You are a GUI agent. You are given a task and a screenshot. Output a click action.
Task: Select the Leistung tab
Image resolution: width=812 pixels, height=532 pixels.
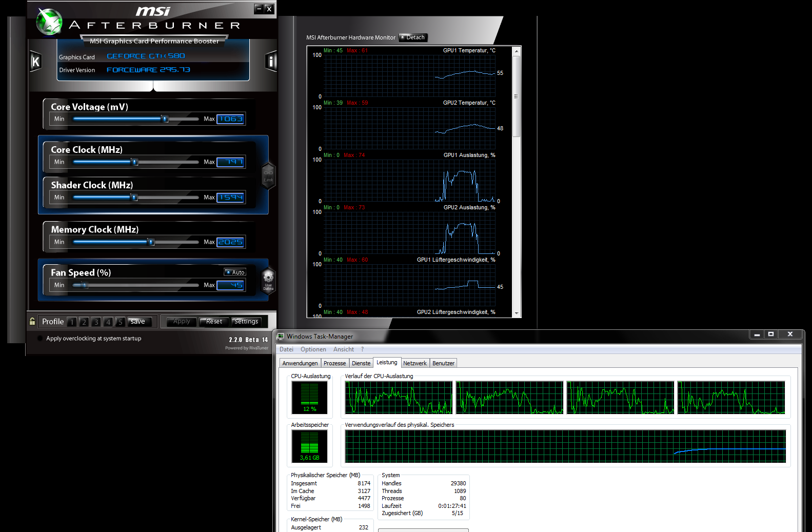(387, 362)
